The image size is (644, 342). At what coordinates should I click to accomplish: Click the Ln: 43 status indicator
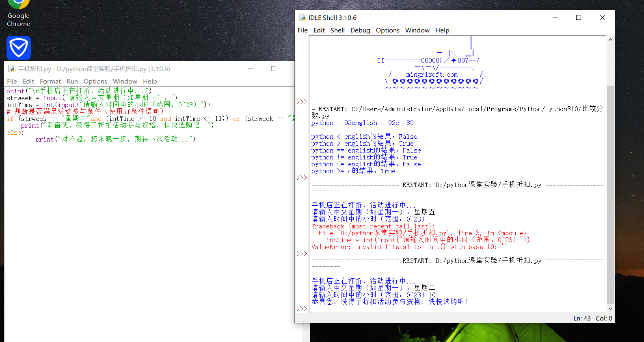(582, 318)
